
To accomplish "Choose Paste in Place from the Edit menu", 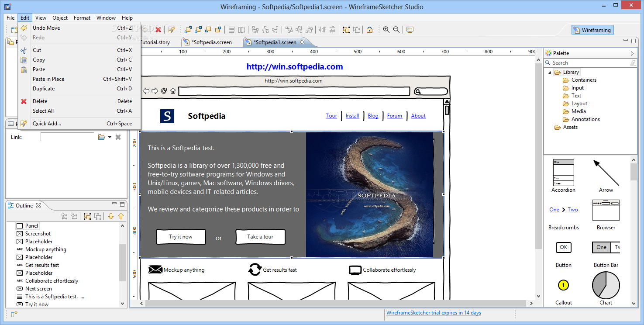I will coord(79,79).
